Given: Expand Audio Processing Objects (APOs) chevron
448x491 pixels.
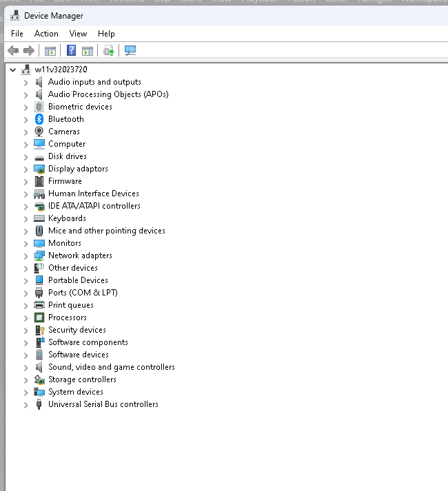Looking at the screenshot, I should (26, 94).
